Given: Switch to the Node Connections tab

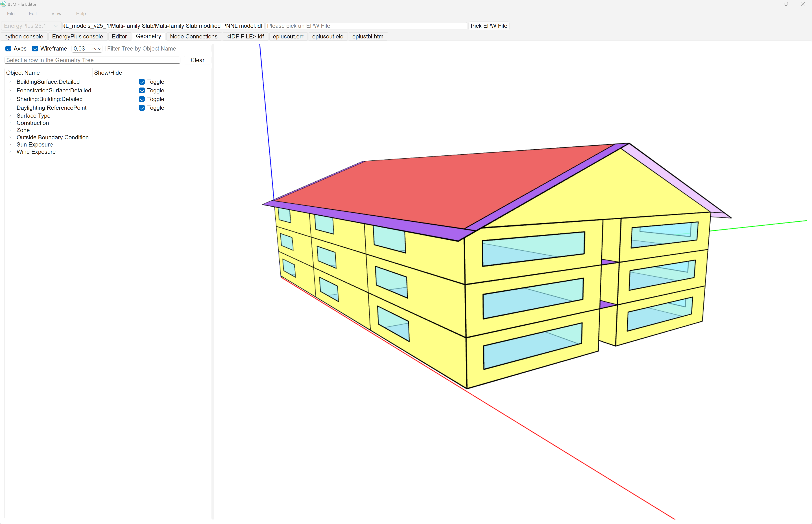Looking at the screenshot, I should (x=194, y=36).
